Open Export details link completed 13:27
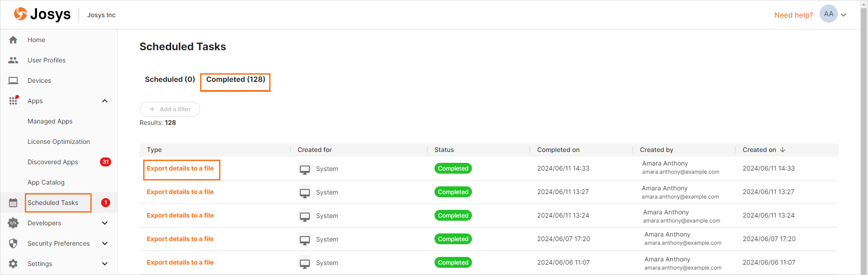The image size is (868, 275). tap(180, 192)
